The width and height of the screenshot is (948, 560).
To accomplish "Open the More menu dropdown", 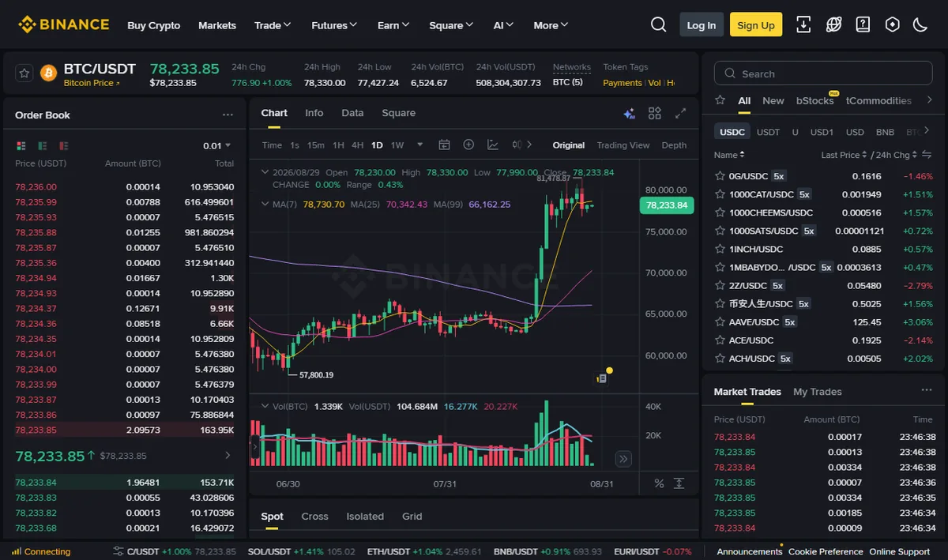I will pyautogui.click(x=551, y=25).
